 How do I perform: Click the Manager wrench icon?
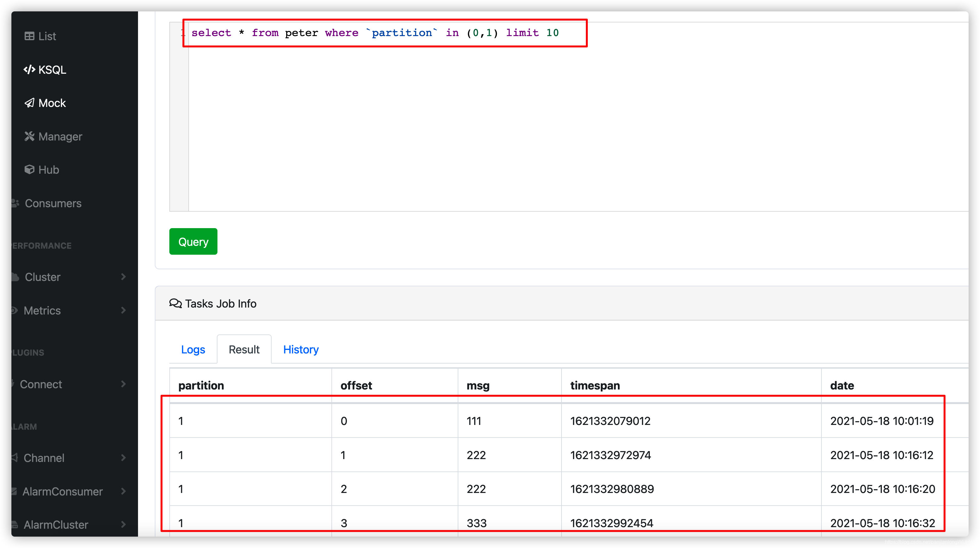point(30,136)
